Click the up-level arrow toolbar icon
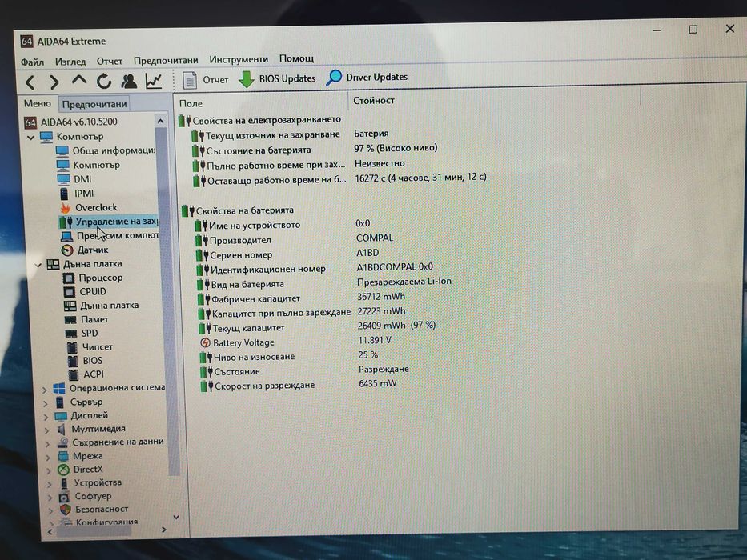 tap(79, 81)
